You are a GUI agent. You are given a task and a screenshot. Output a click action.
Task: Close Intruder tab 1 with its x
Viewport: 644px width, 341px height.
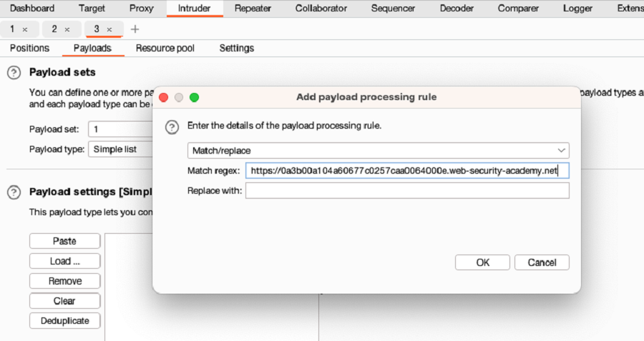25,29
